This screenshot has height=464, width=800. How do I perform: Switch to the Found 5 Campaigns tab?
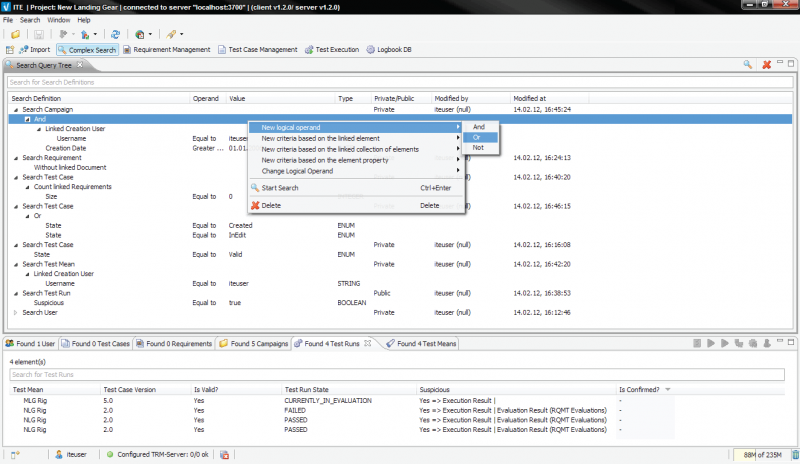click(254, 343)
